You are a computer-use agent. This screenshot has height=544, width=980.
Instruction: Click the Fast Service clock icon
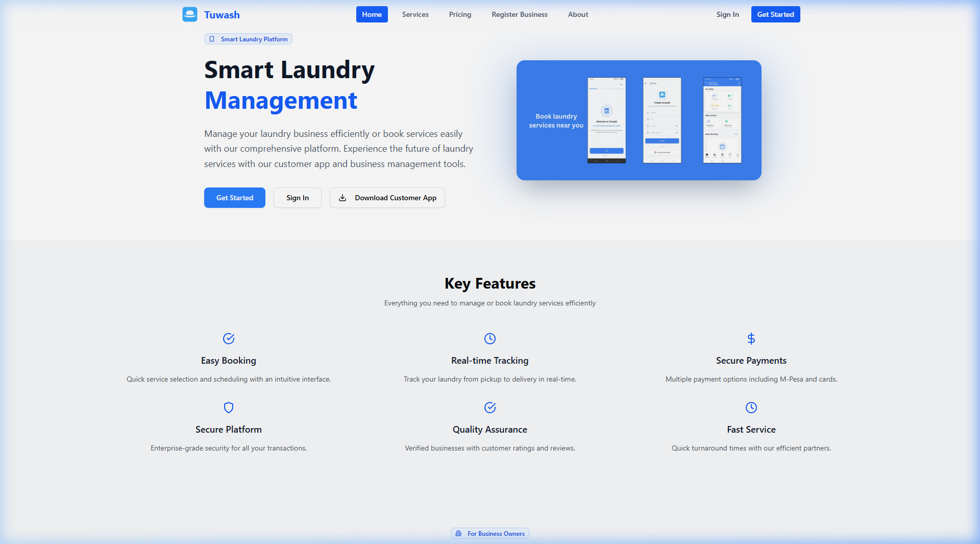[751, 408]
